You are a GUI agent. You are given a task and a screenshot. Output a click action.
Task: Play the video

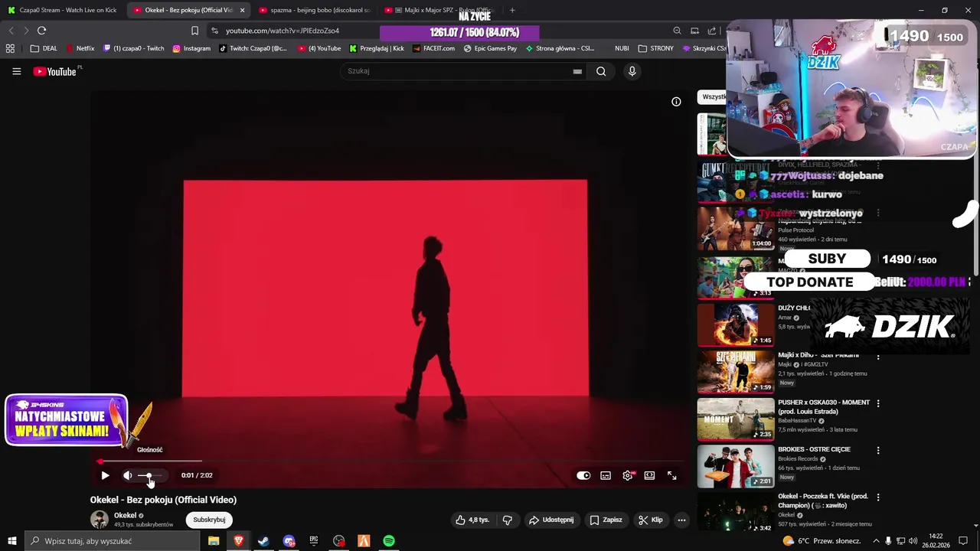[105, 475]
